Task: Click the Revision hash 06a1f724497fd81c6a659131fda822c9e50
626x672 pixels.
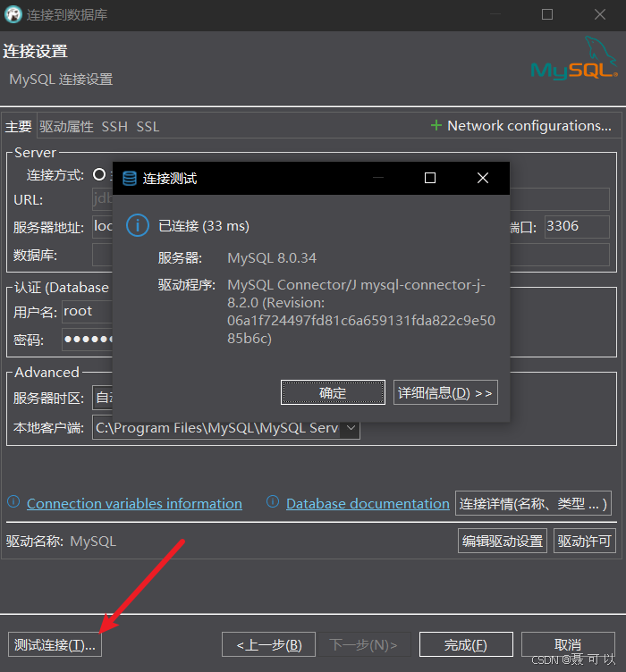Action: [x=361, y=320]
